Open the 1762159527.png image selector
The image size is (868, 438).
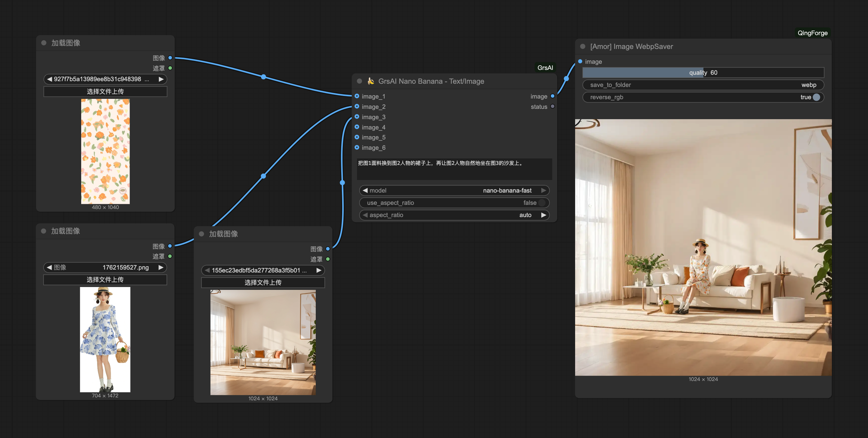pyautogui.click(x=105, y=268)
